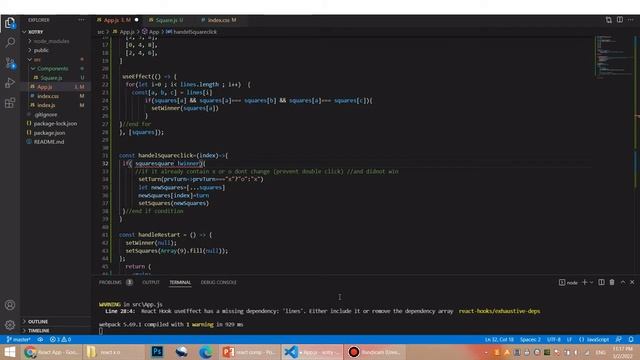Open the Accounts menu icon
This screenshot has width=640, height=360.
pyautogui.click(x=10, y=305)
